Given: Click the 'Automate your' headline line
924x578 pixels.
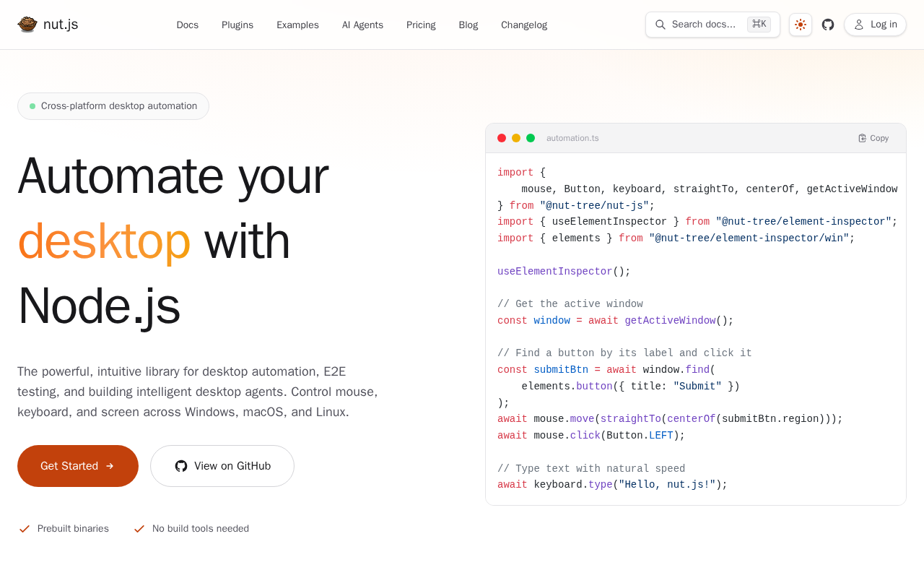Looking at the screenshot, I should pyautogui.click(x=173, y=176).
